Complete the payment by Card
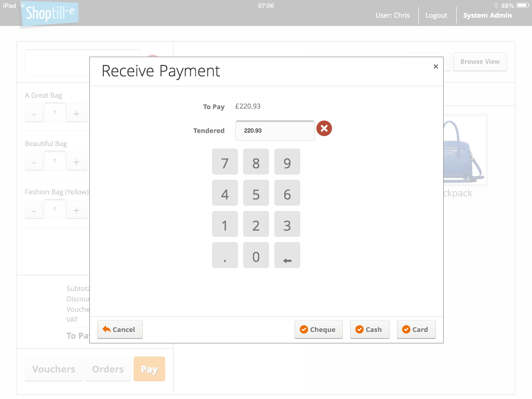The width and height of the screenshot is (532, 399). (416, 329)
